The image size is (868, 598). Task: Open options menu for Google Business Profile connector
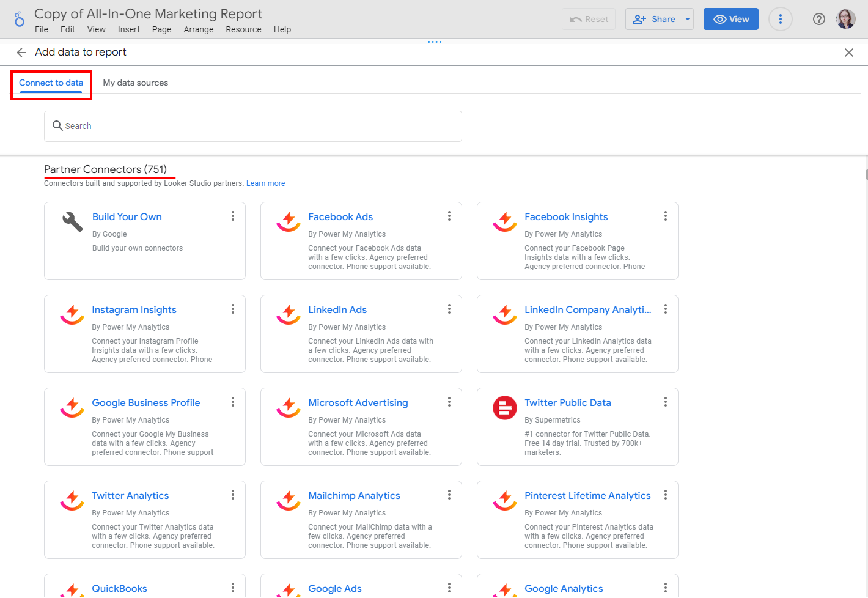tap(232, 402)
